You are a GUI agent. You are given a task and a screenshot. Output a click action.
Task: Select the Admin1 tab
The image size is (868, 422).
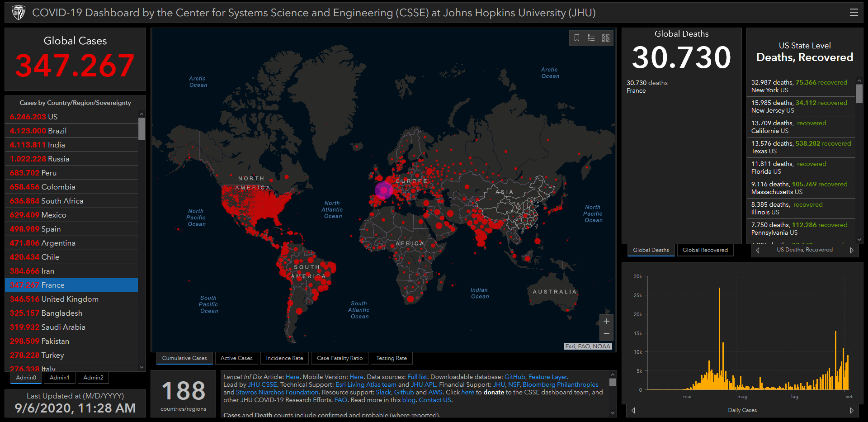pos(60,378)
